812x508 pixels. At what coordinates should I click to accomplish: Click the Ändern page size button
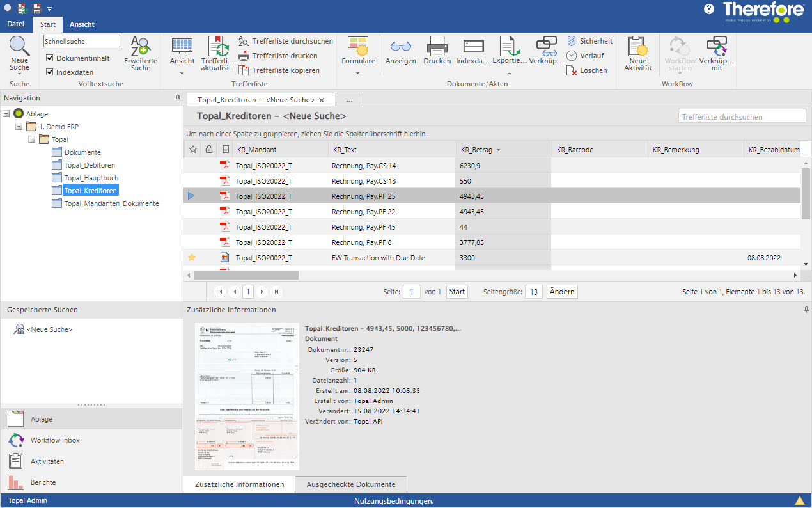562,292
